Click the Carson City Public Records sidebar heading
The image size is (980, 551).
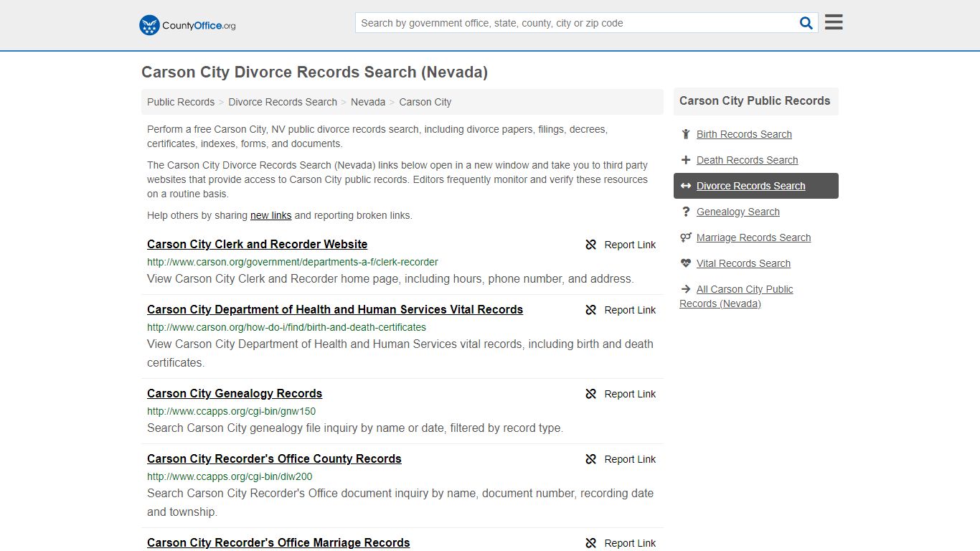pos(755,101)
